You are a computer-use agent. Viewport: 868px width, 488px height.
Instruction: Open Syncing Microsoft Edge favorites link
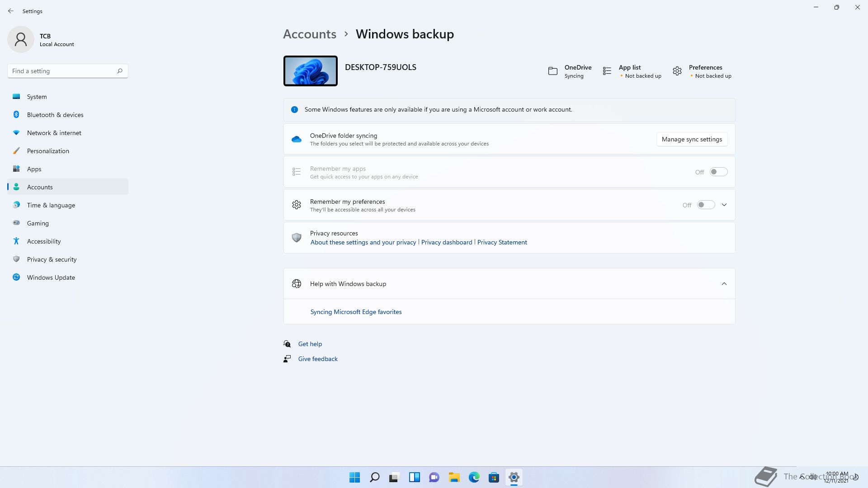(x=356, y=312)
